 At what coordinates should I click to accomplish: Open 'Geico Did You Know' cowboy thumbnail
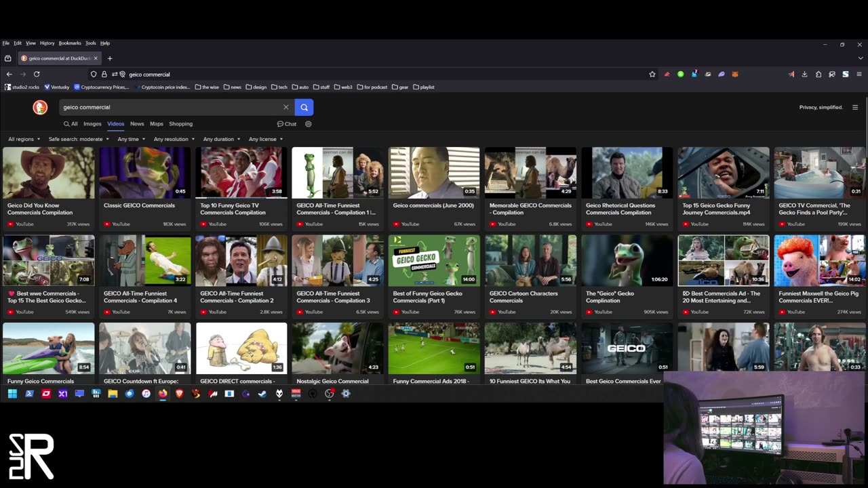(49, 173)
